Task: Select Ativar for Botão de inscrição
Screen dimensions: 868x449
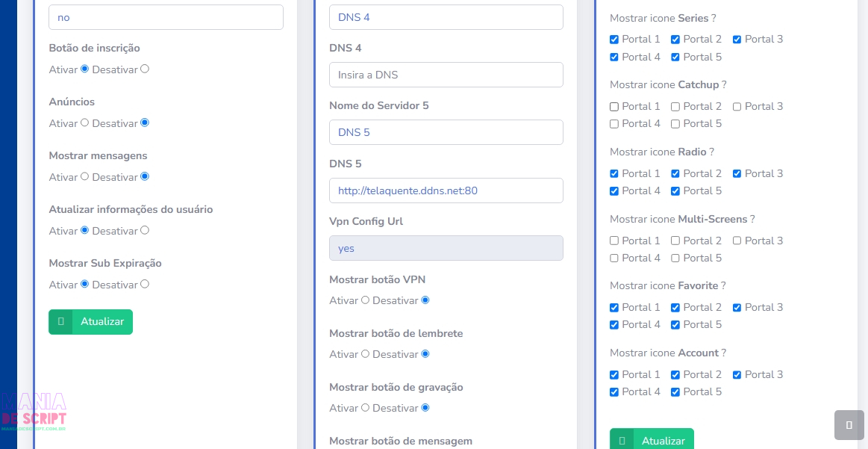Action: 84,69
